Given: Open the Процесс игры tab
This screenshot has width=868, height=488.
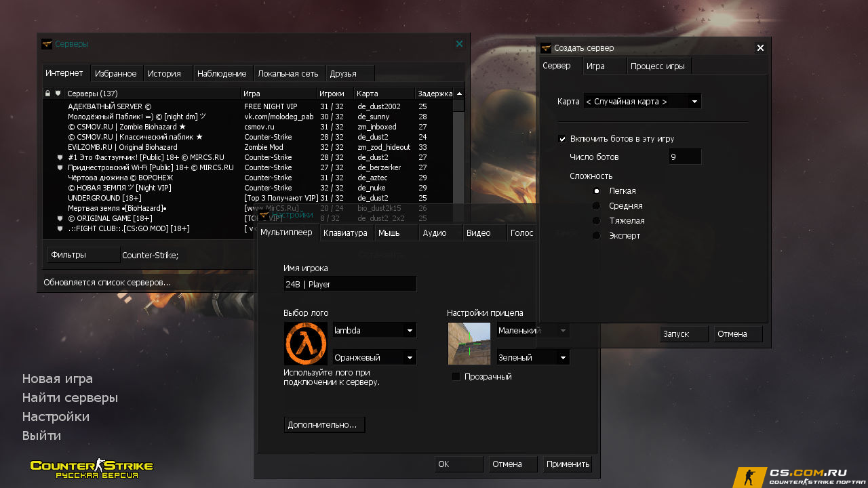Looking at the screenshot, I should [658, 66].
